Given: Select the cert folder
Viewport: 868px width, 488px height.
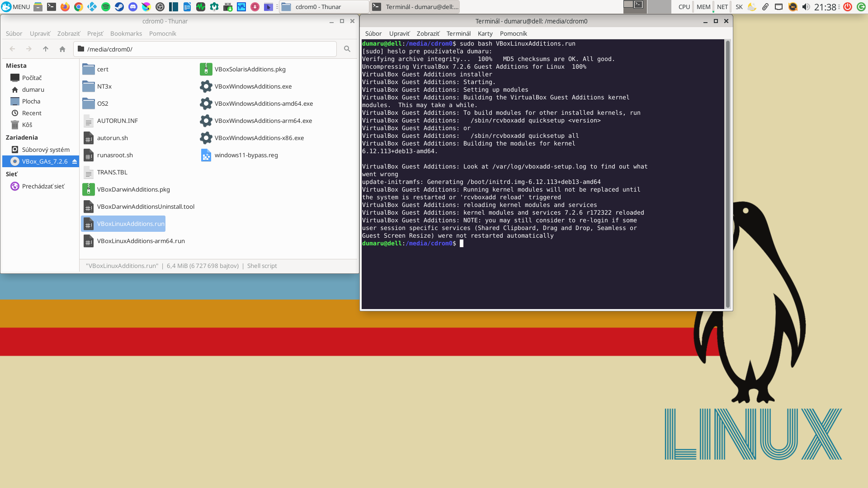Looking at the screenshot, I should (x=95, y=69).
